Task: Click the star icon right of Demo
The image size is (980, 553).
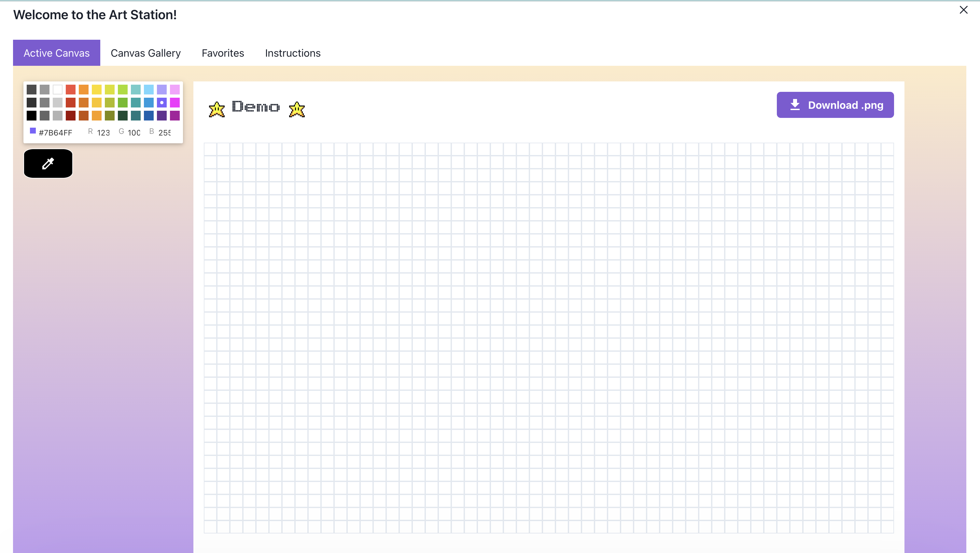Action: (x=297, y=109)
